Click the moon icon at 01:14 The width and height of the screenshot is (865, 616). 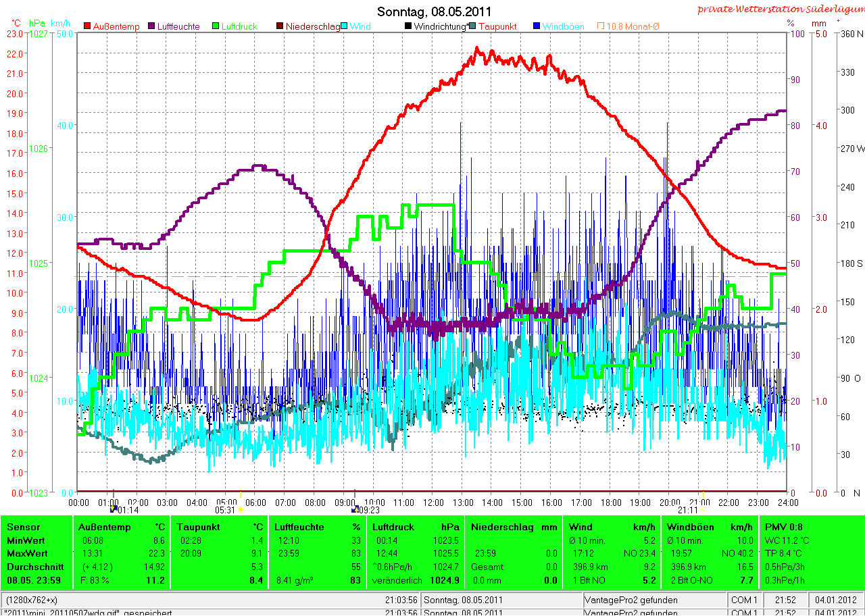pyautogui.click(x=113, y=510)
